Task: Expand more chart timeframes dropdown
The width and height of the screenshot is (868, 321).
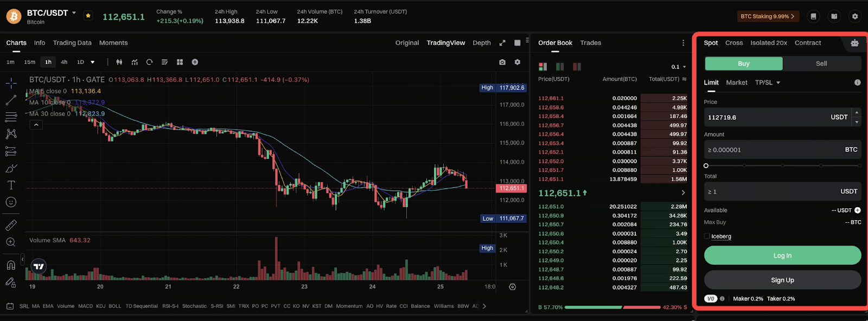Action: pos(93,62)
